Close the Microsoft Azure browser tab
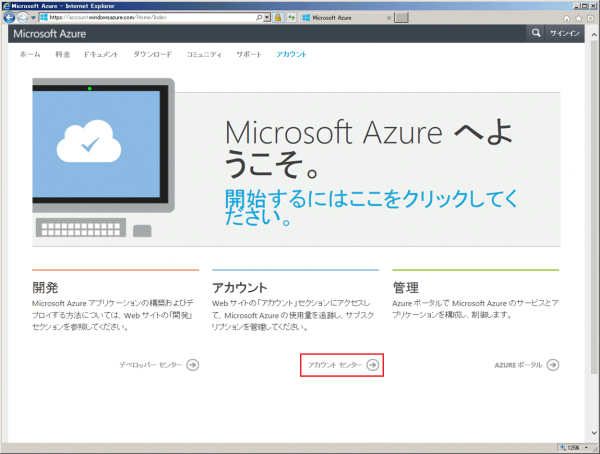The height and width of the screenshot is (454, 600). (389, 18)
